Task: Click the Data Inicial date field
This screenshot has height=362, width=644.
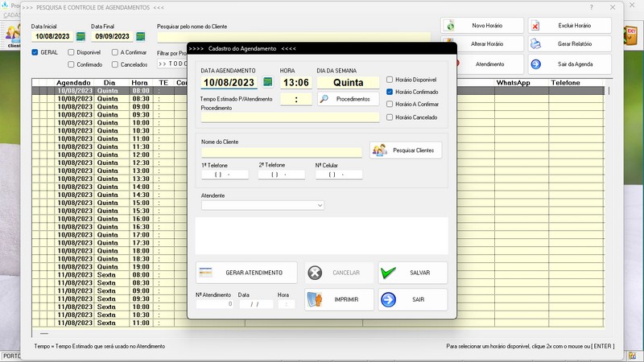Action: [52, 36]
